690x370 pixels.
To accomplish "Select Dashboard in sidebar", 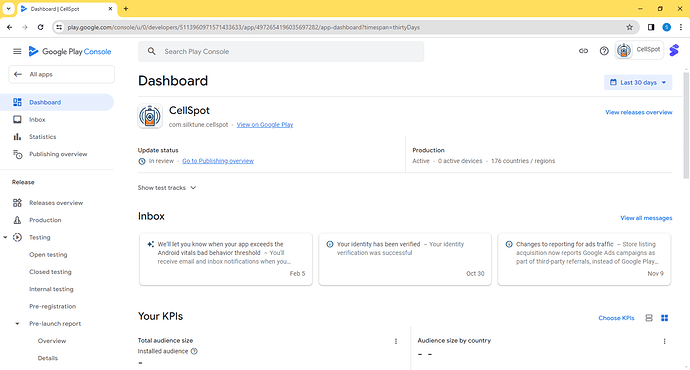I will 57,102.
